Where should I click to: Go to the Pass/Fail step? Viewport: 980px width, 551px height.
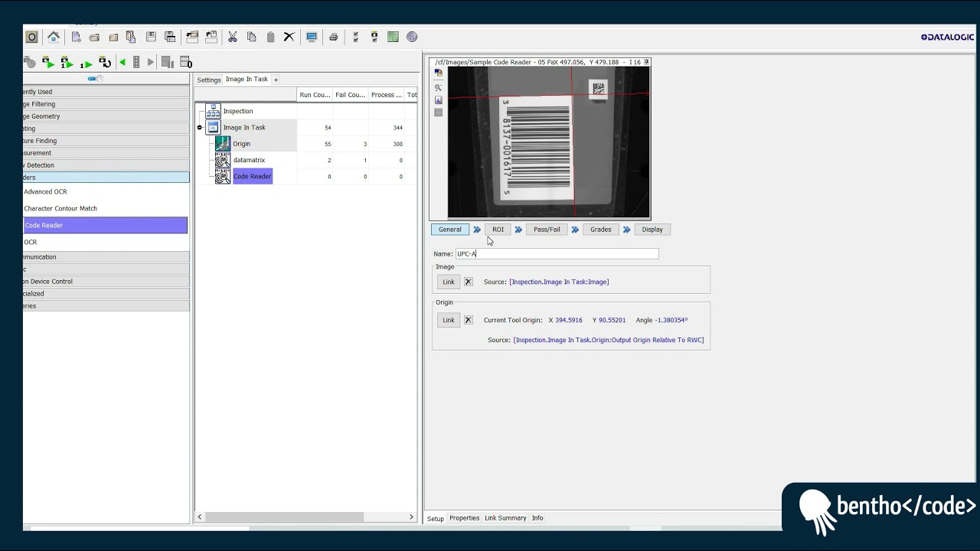547,230
